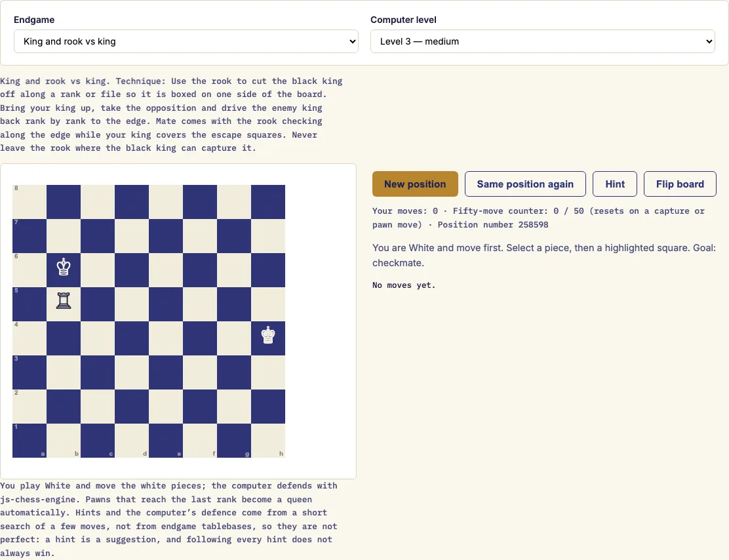Open the Computer level dropdown
The image size is (729, 560).
pos(543,41)
